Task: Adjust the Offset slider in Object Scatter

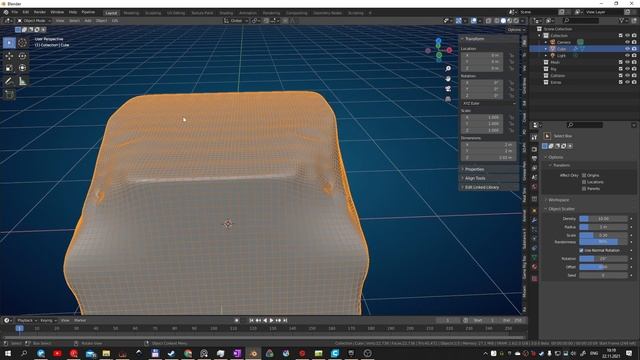Action: coord(603,267)
